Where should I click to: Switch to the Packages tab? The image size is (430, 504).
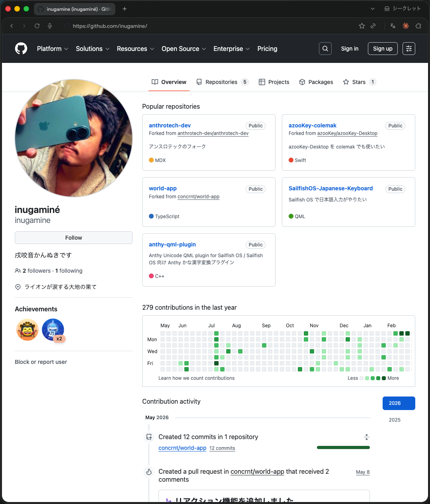(x=316, y=82)
